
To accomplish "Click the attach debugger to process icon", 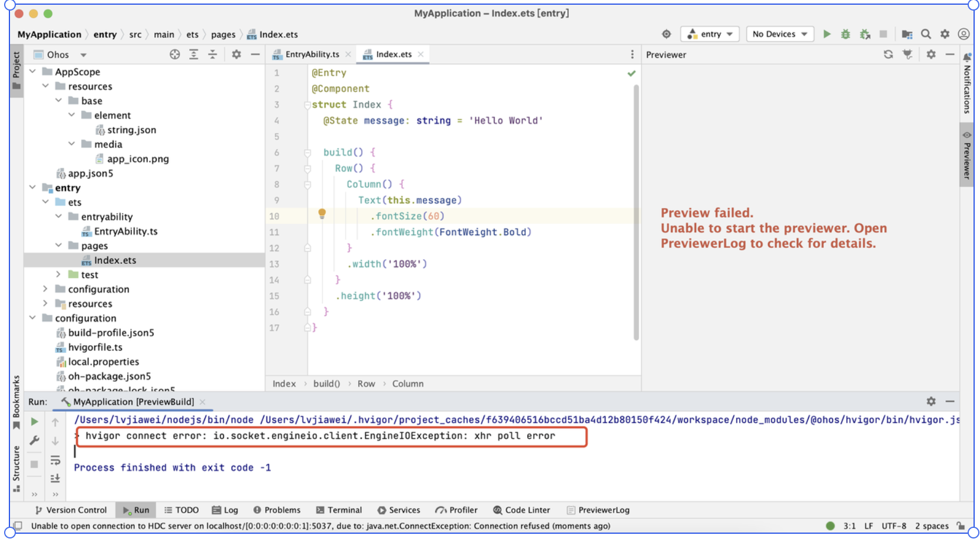I will [x=865, y=34].
